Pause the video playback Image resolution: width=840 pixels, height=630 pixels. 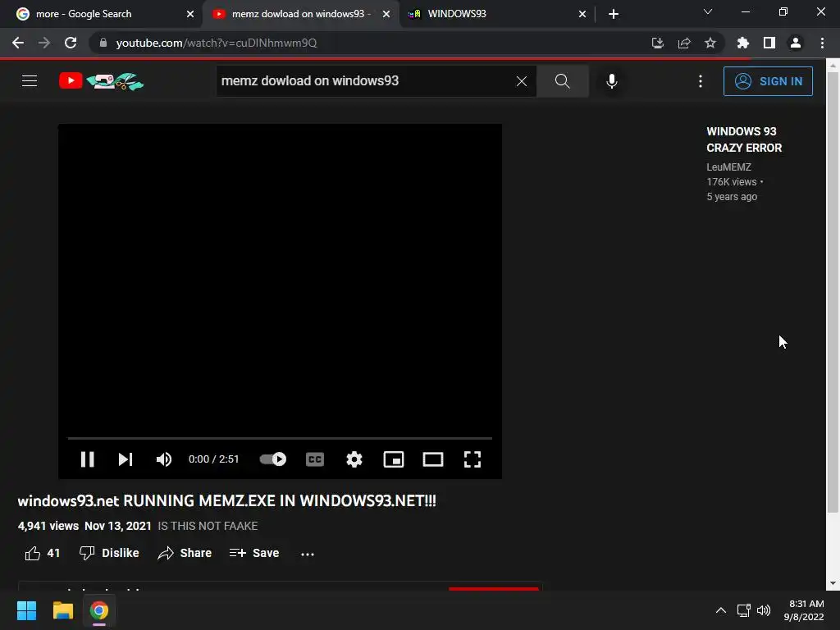click(x=87, y=459)
